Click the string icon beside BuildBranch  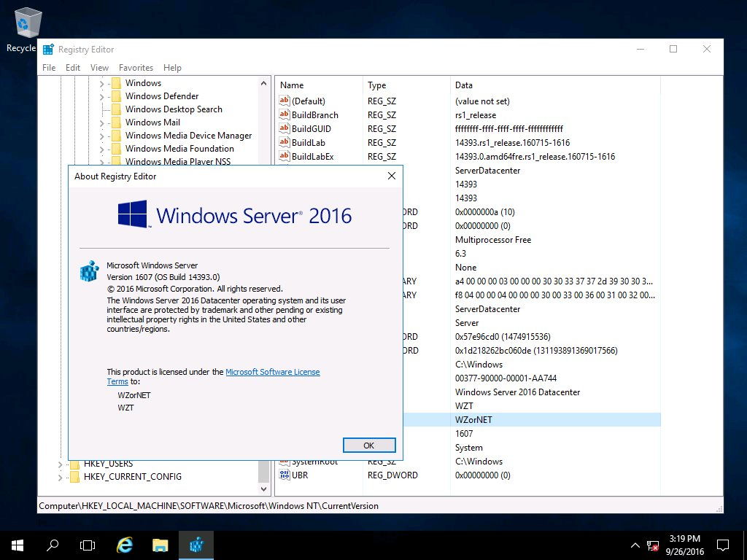pyautogui.click(x=285, y=114)
